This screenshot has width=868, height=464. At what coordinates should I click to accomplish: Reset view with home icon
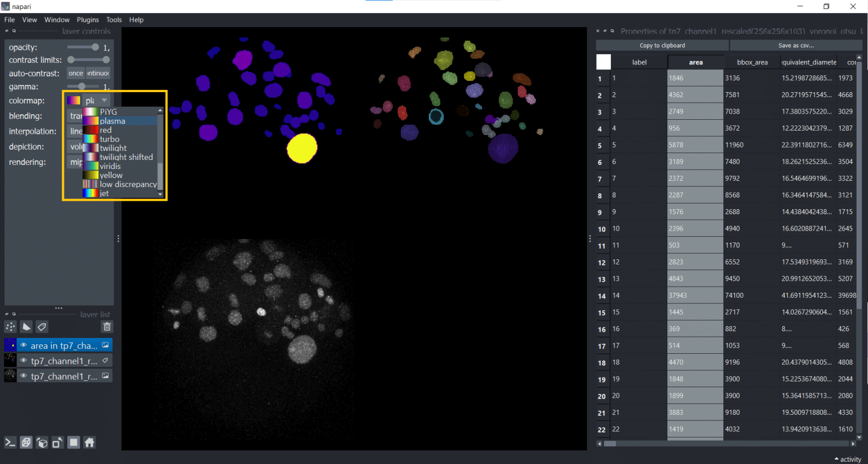tap(89, 443)
